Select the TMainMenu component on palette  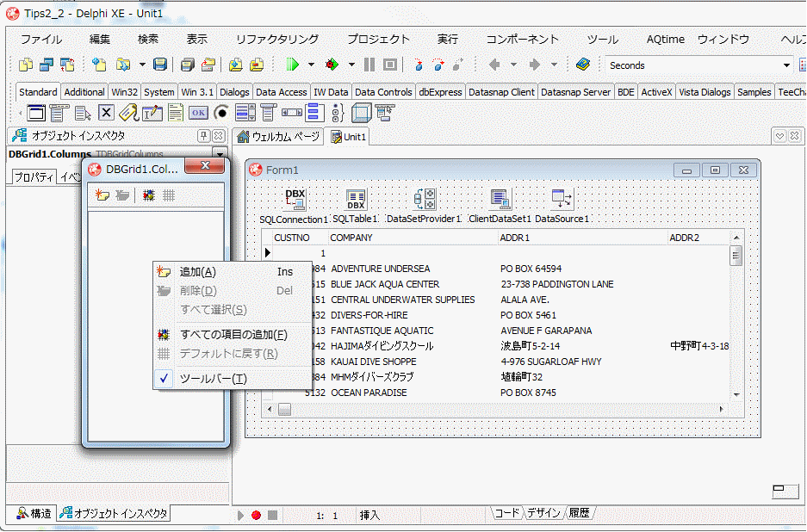pyautogui.click(x=59, y=113)
